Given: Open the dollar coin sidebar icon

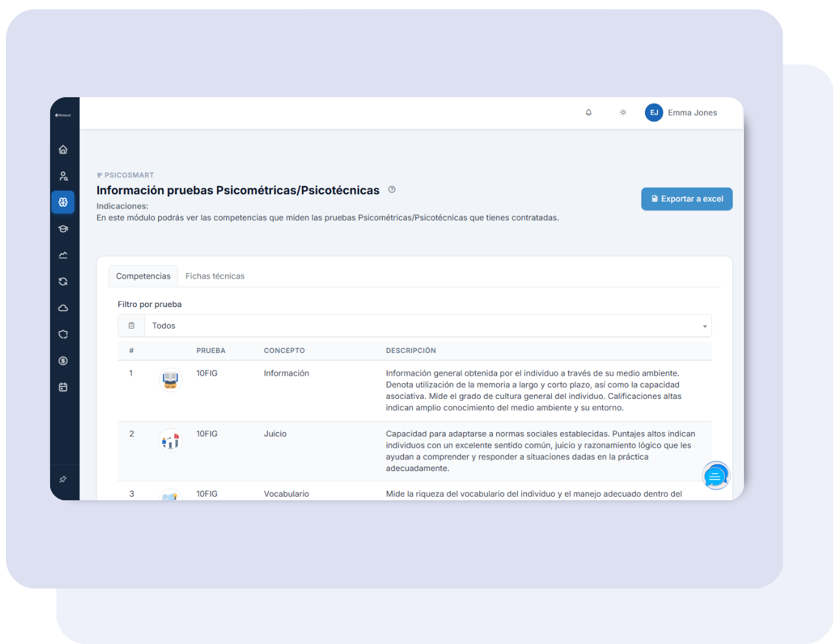Looking at the screenshot, I should tap(63, 361).
